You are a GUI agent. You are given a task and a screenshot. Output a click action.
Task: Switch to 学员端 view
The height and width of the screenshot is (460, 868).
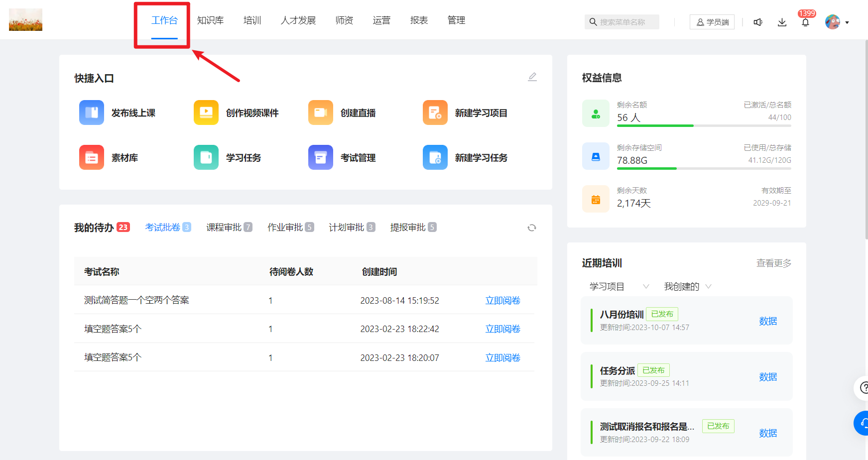712,22
